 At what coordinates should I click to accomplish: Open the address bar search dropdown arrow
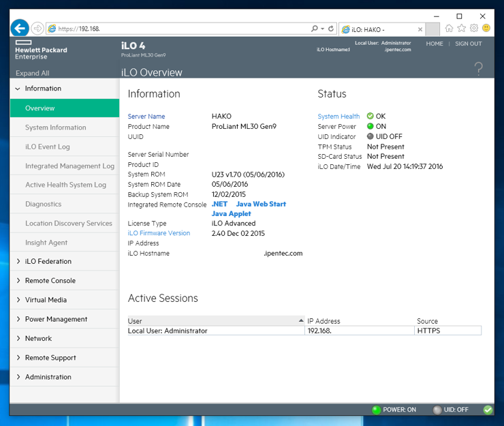pos(322,29)
